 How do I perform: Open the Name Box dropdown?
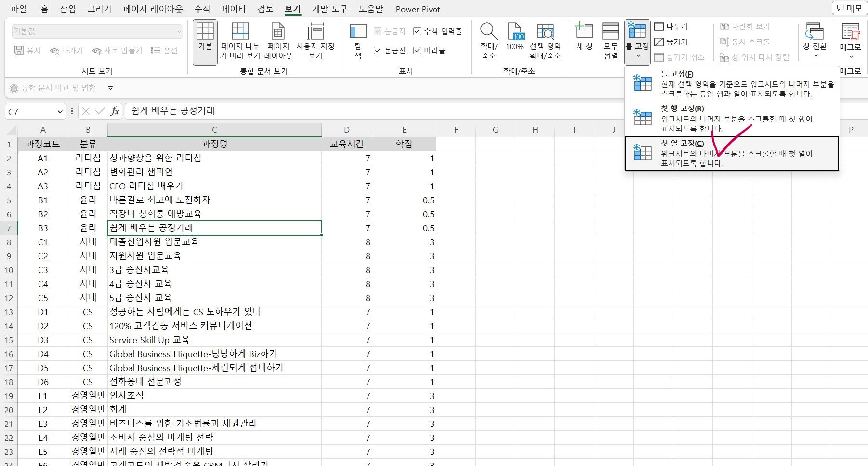pos(60,111)
